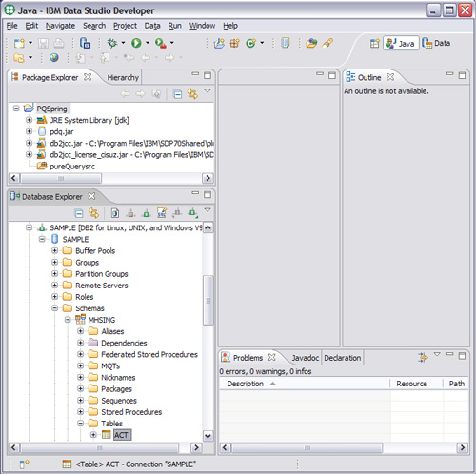Open the Problems view menu triangle
Image resolution: width=476 pixels, height=474 pixels.
[x=437, y=354]
